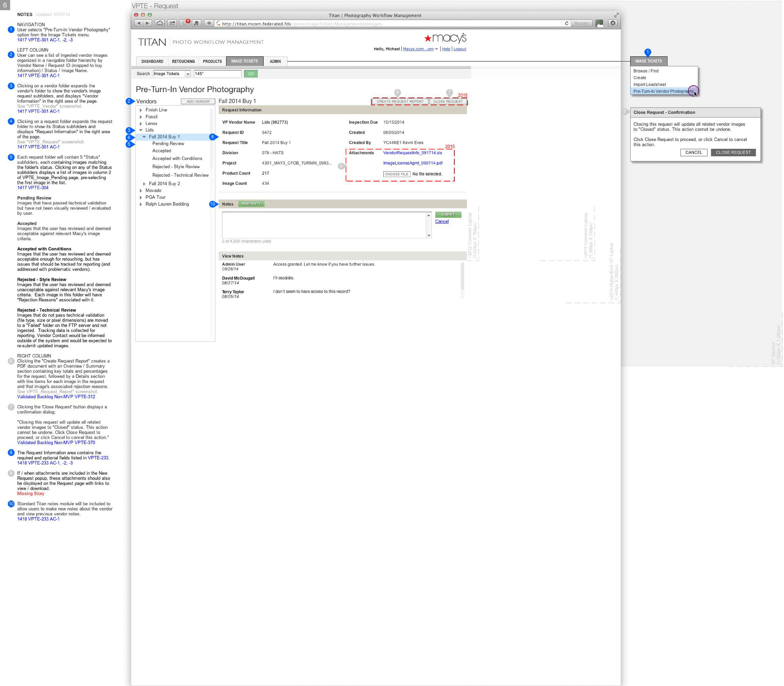The image size is (784, 686).
Task: Open the VendorRequestInfo_091714.xls attachment link
Action: (412, 153)
